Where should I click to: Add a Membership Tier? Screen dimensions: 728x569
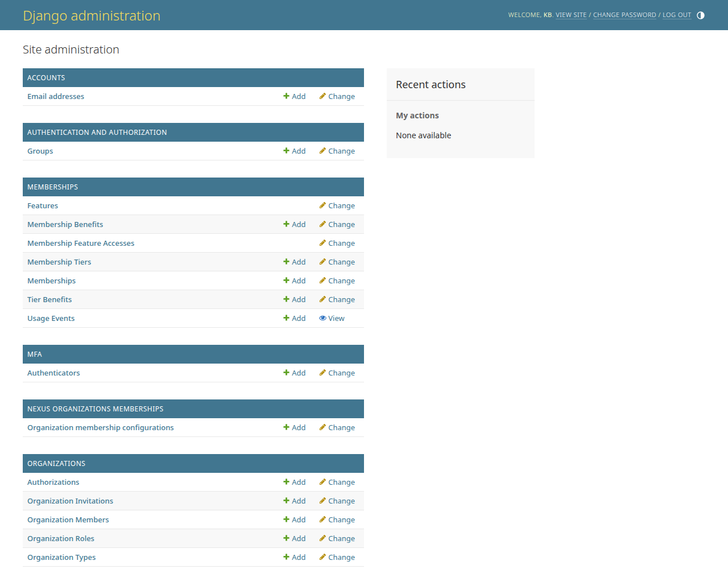[295, 262]
